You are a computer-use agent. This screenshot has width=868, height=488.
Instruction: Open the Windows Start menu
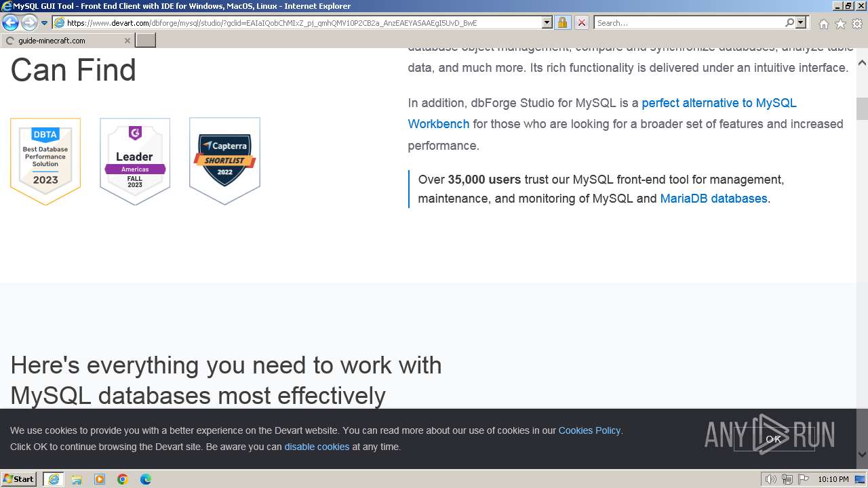[x=19, y=479]
